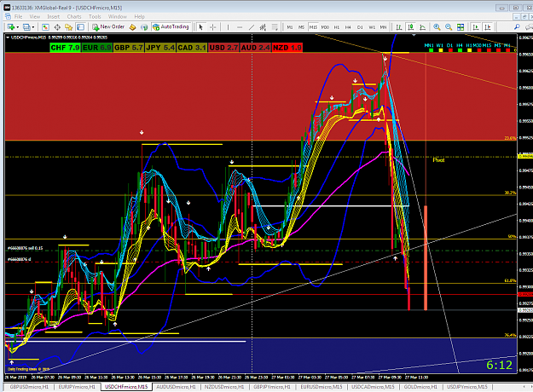Switch to the USDCADmicro,M15 chart tab
The width and height of the screenshot is (533, 392).
pos(373,387)
